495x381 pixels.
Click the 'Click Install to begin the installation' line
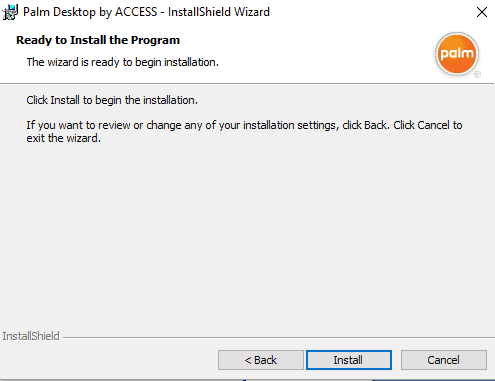click(112, 100)
